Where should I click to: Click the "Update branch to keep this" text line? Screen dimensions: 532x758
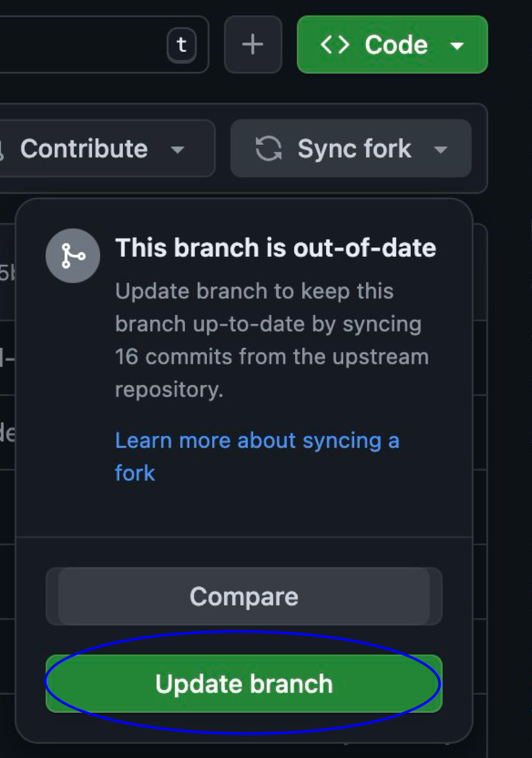point(254,291)
